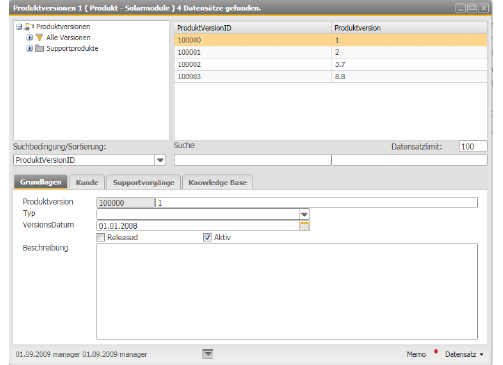Enable the Released checkbox
Screen dimensions: 503x365
point(100,237)
